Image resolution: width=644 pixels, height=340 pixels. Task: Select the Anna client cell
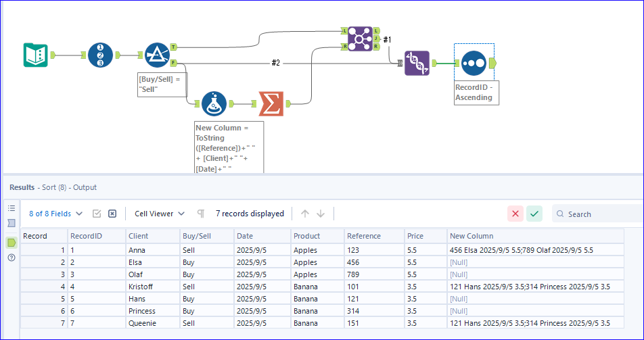(x=153, y=250)
